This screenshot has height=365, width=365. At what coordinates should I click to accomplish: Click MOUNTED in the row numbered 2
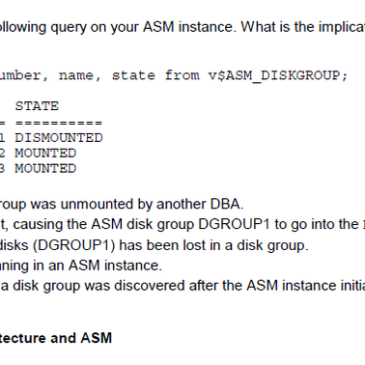46,153
